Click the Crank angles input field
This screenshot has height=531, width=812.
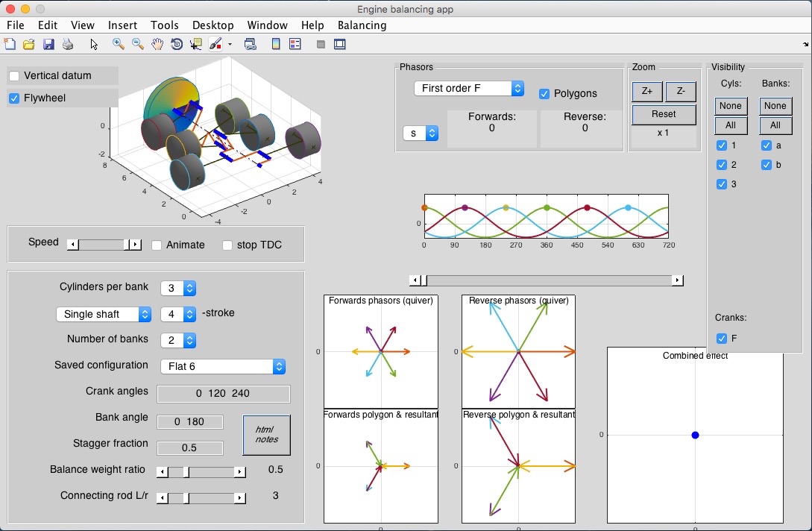tap(223, 394)
